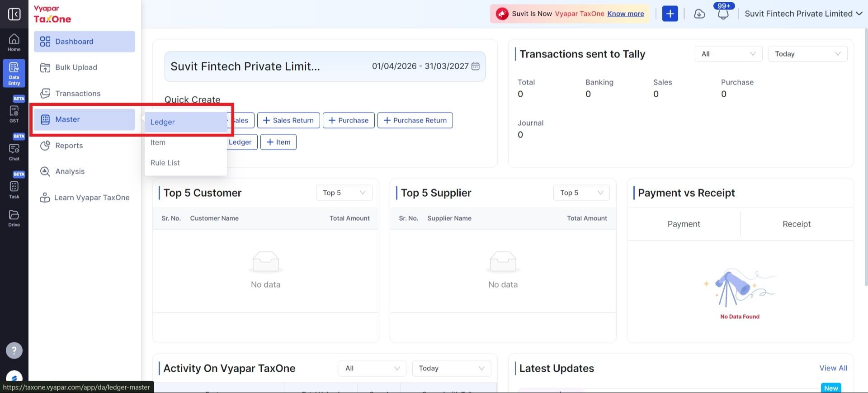Click the megaphone announcement icon
The height and width of the screenshot is (393, 868).
502,14
